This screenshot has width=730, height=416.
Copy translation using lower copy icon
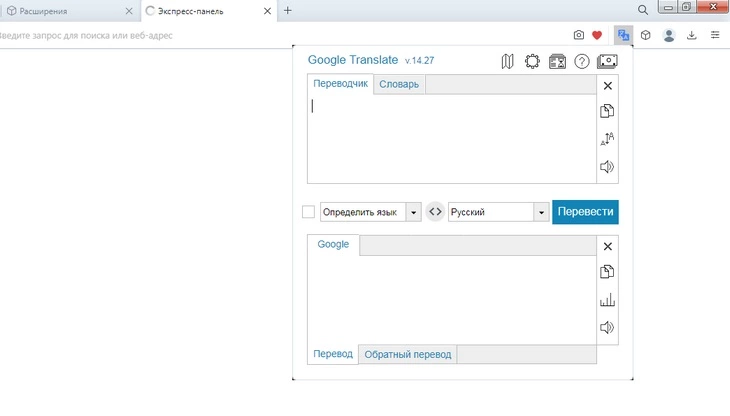coord(607,272)
